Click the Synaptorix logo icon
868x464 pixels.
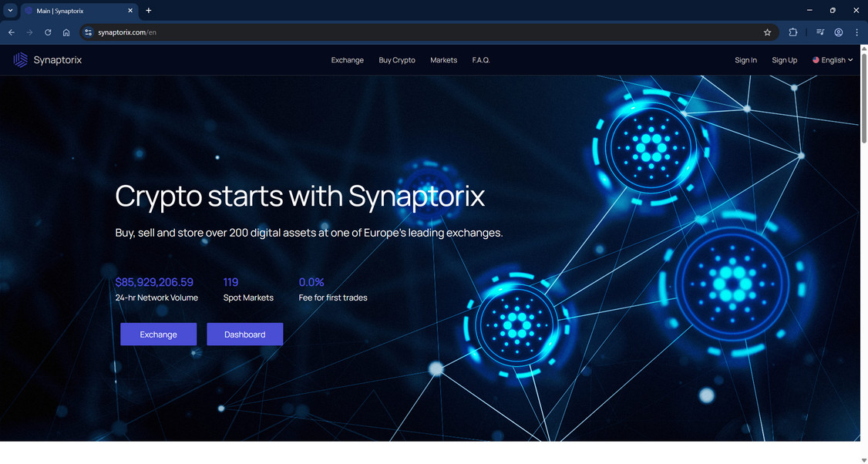21,60
